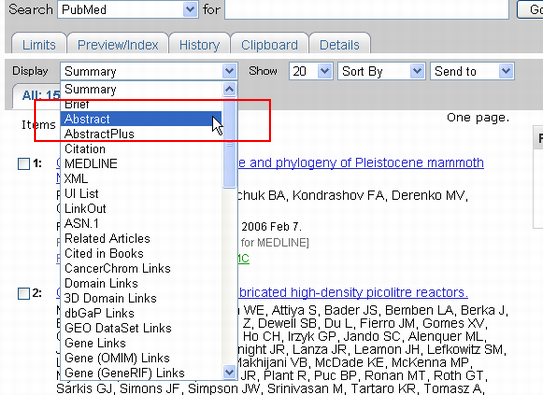543x395 pixels.
Task: Choose CancerChrom Links option
Action: coord(141,268)
